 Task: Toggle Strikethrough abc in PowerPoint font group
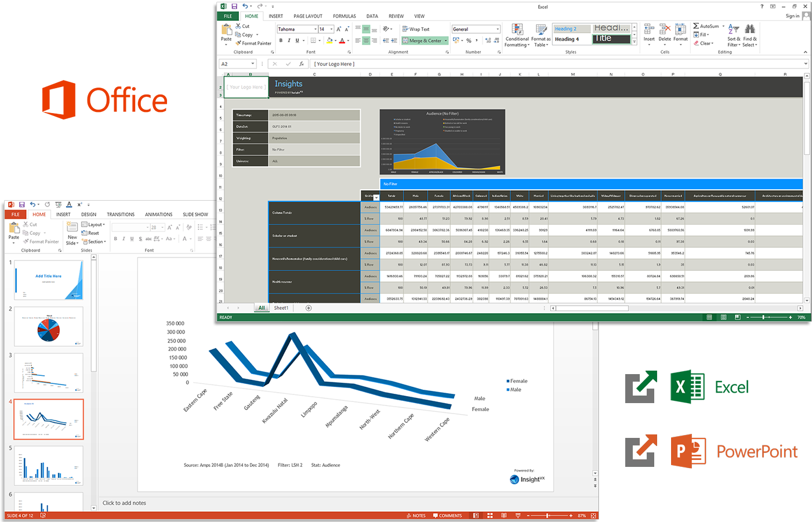pos(148,238)
